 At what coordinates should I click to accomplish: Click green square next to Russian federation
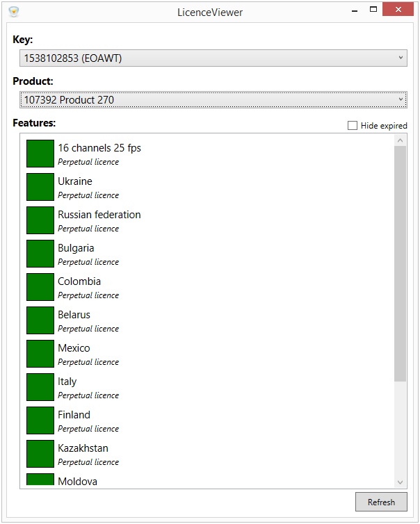[40, 220]
